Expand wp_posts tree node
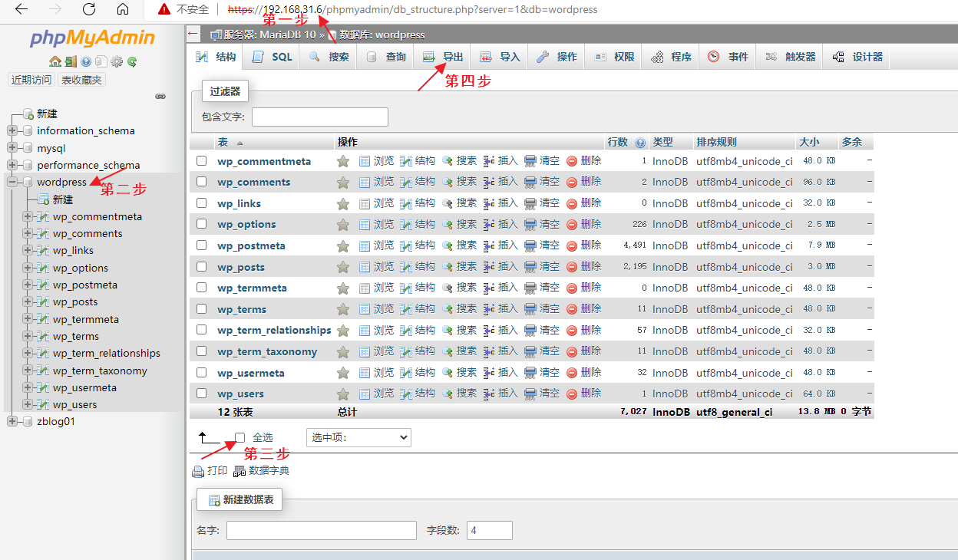 pyautogui.click(x=28, y=301)
